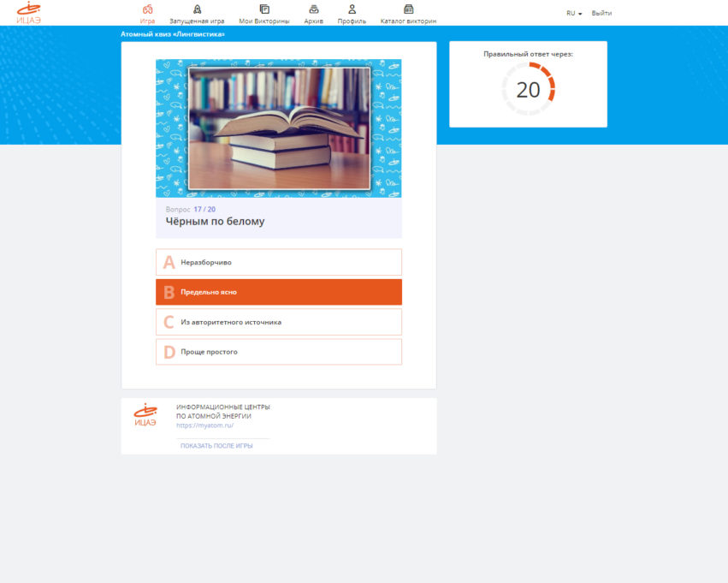Click ПОКАЗАТЬ ПОСЛЕ ИГРЫ
Image resolution: width=728 pixels, height=583 pixels.
point(216,446)
